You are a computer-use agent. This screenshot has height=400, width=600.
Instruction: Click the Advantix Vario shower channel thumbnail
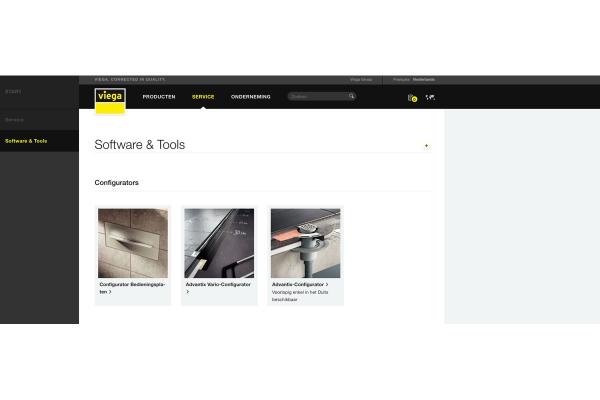tap(219, 243)
